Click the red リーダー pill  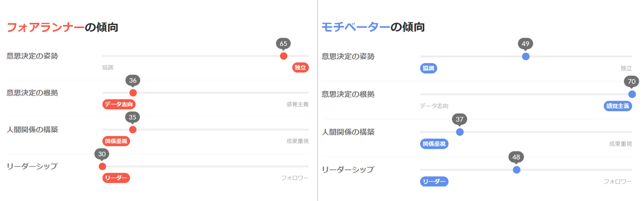tap(116, 178)
